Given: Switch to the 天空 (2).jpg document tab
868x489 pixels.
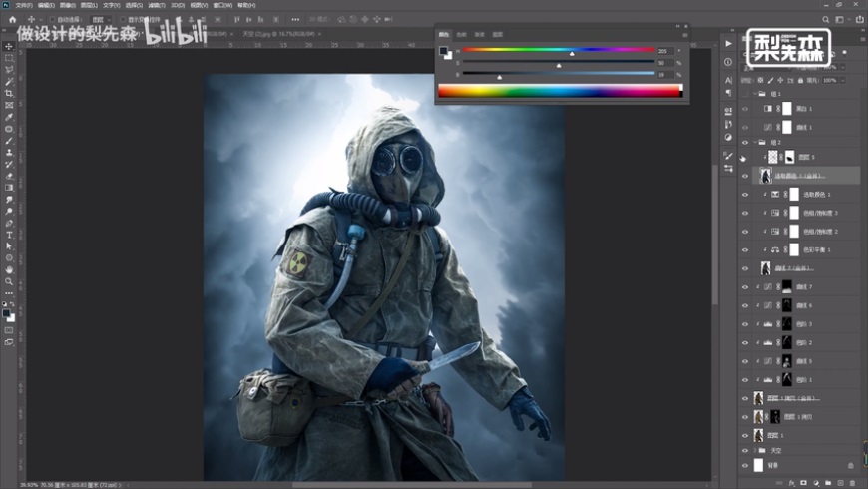Looking at the screenshot, I should (278, 34).
